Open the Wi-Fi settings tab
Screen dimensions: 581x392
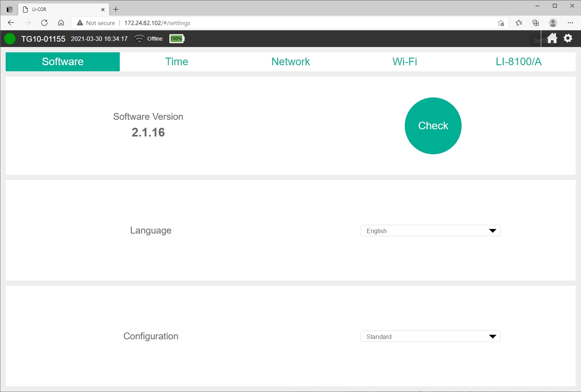(405, 62)
